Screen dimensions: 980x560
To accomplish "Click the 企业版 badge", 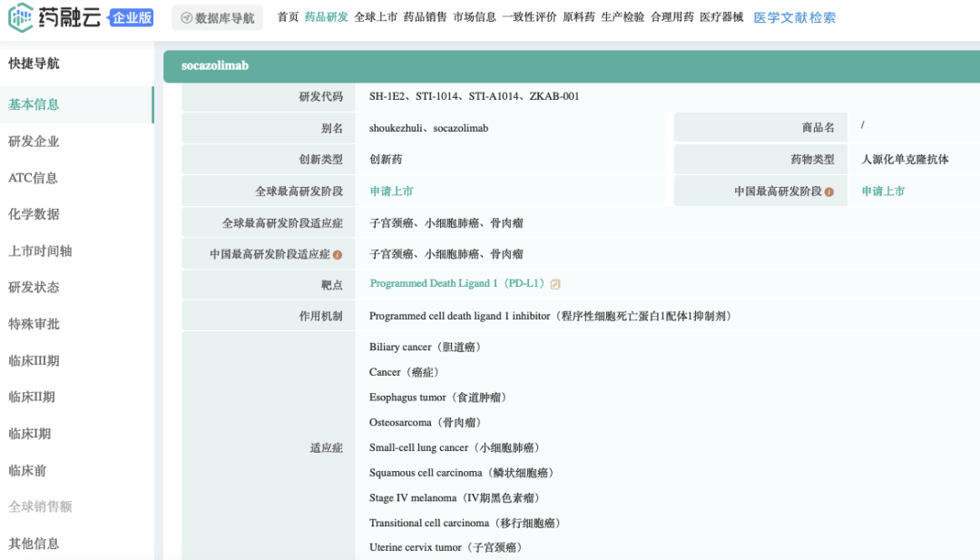I will [132, 17].
